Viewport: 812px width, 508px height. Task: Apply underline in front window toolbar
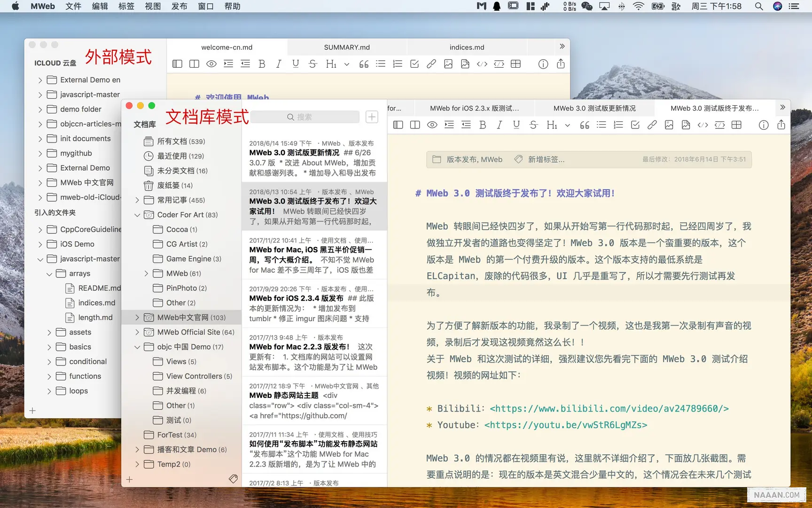coord(516,125)
